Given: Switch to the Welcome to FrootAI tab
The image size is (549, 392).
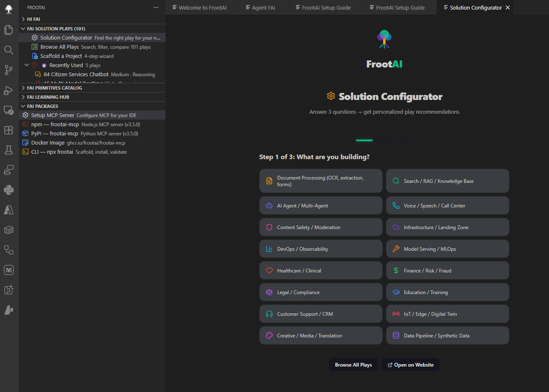Looking at the screenshot, I should pos(202,7).
